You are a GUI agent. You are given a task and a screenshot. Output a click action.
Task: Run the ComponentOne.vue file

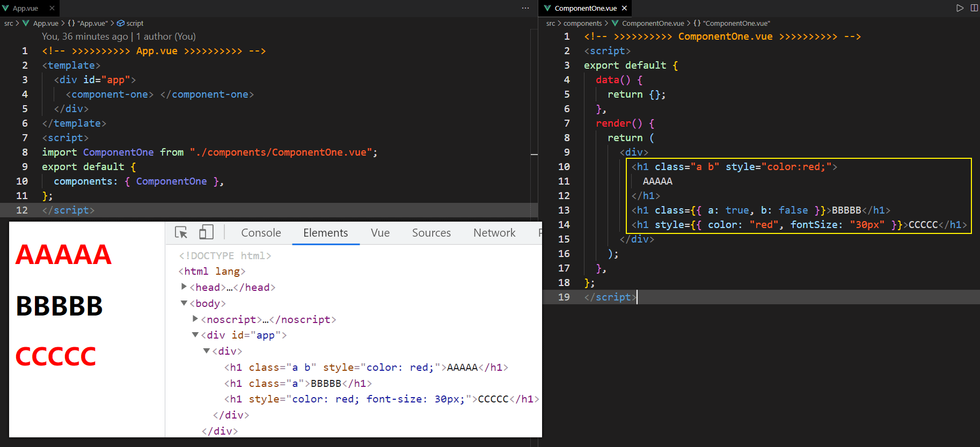tap(960, 8)
